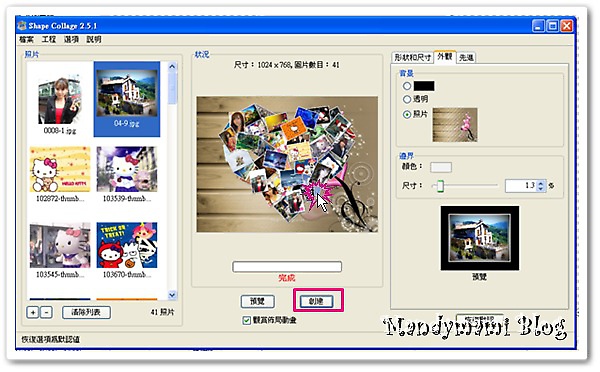The width and height of the screenshot is (600, 372).
Task: Click the black background color swatch
Action: (x=424, y=86)
